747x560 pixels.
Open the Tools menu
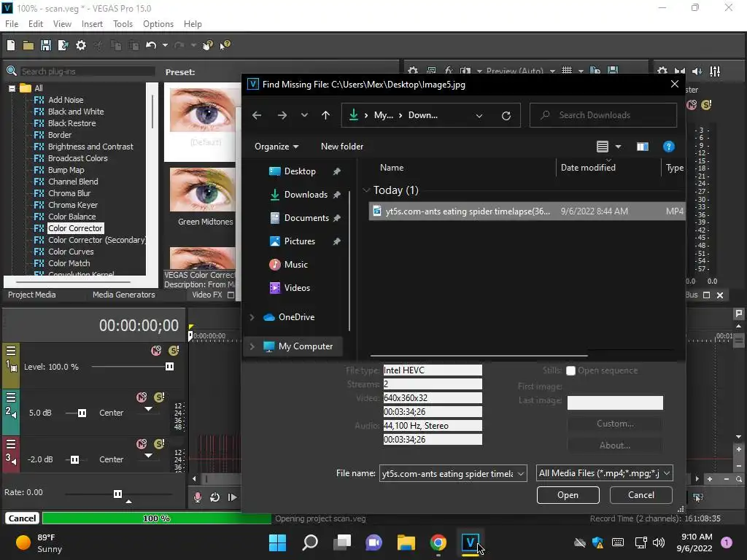123,24
